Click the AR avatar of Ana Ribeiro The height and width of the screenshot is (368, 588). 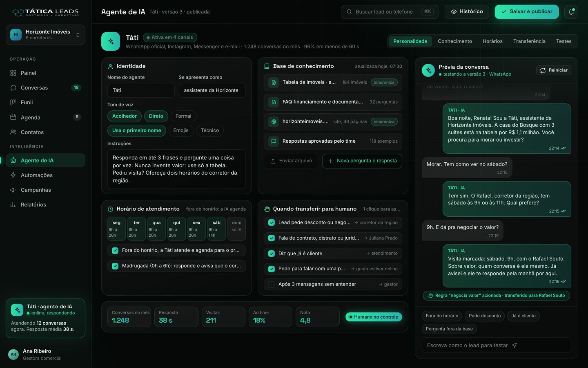pos(13,355)
